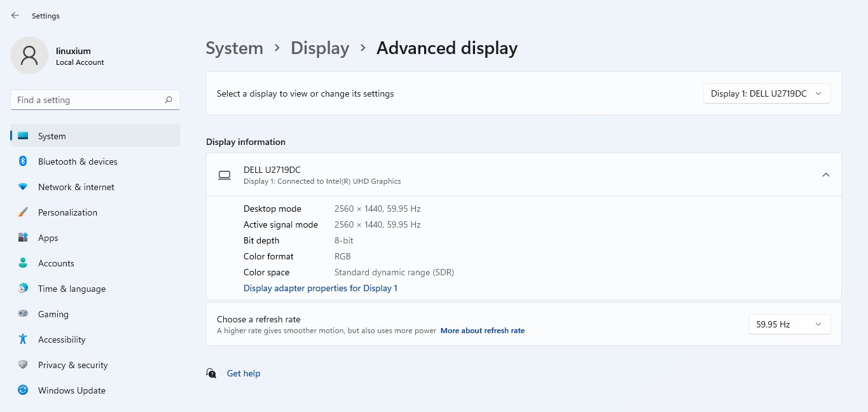Open Privacy & security settings
Screen dimensions: 868x412
(x=73, y=365)
